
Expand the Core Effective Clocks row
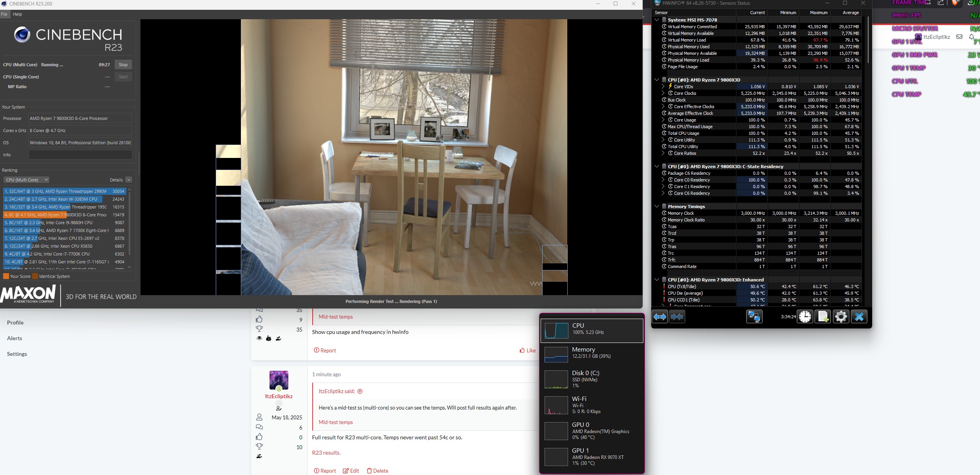[x=663, y=107]
